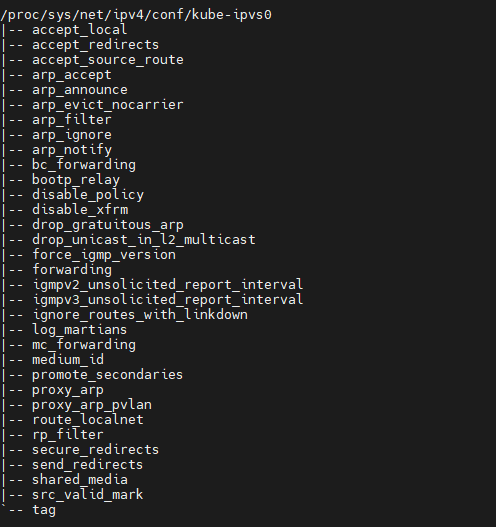Viewport: 496px width, 527px height.
Task: Select the force_igmp_version entry
Action: coord(104,255)
